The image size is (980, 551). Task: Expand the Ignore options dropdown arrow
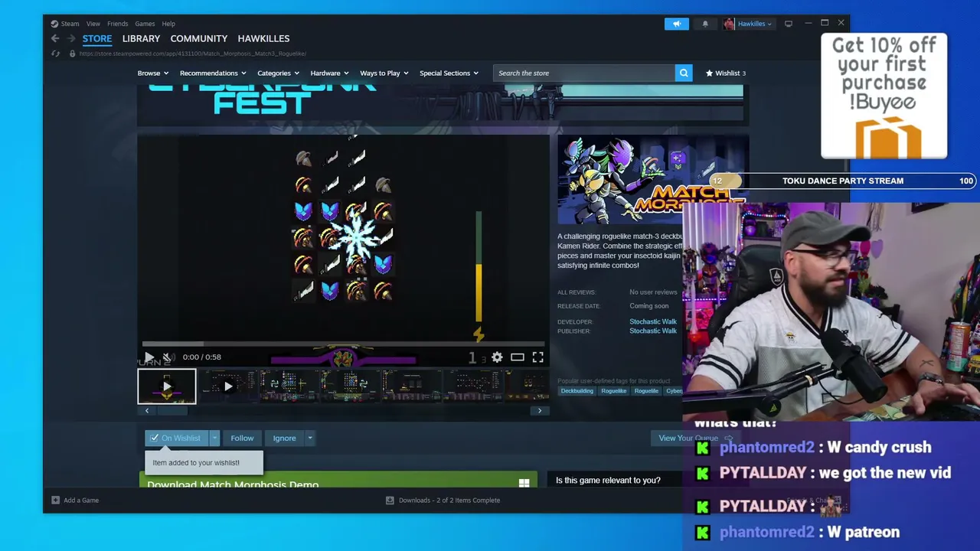click(310, 439)
